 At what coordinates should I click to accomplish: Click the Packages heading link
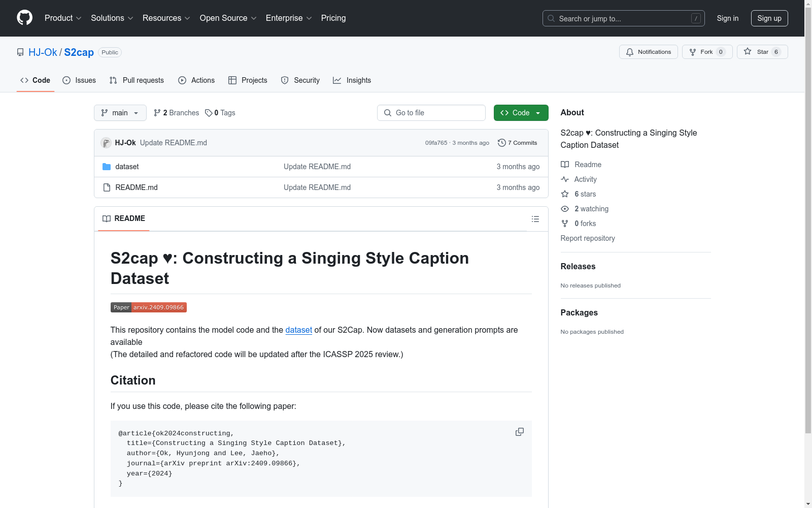pyautogui.click(x=579, y=312)
